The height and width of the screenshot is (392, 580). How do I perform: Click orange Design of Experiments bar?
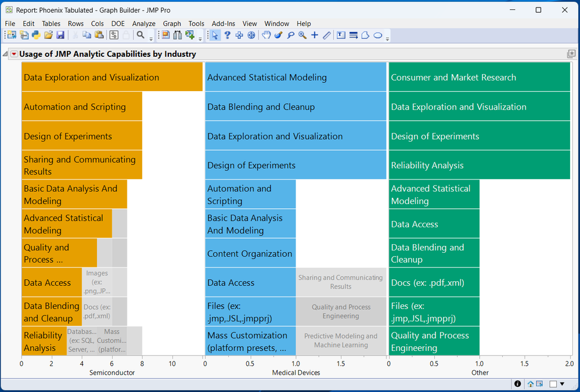(x=82, y=136)
